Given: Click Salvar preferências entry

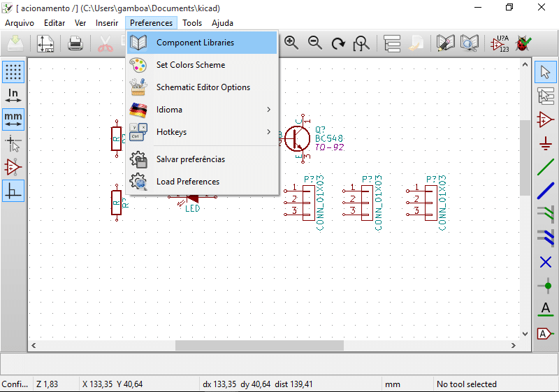Looking at the screenshot, I should coord(190,159).
